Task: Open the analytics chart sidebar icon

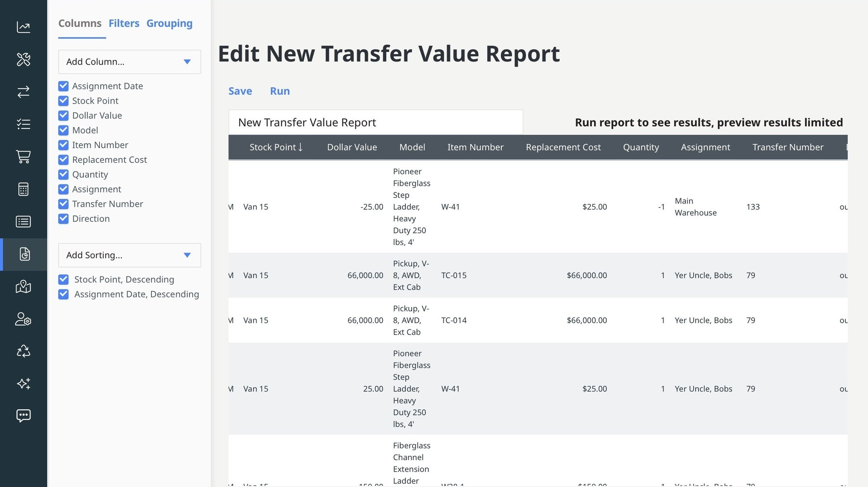Action: [x=23, y=27]
